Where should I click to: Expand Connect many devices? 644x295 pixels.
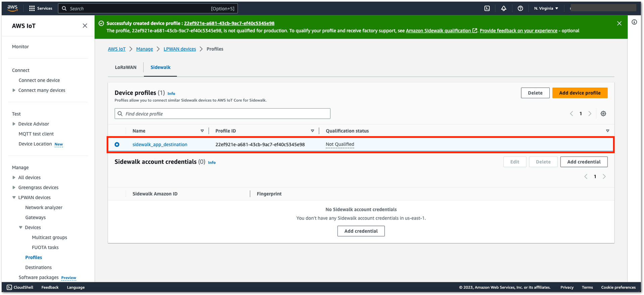pyautogui.click(x=14, y=90)
